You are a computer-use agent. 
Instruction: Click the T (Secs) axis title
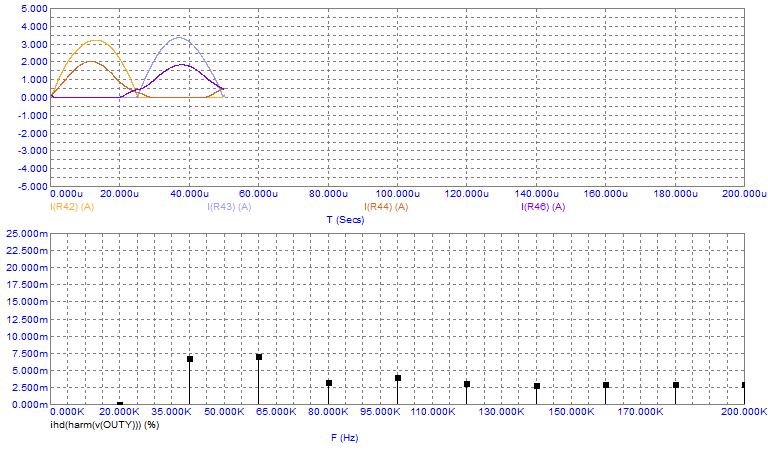345,220
